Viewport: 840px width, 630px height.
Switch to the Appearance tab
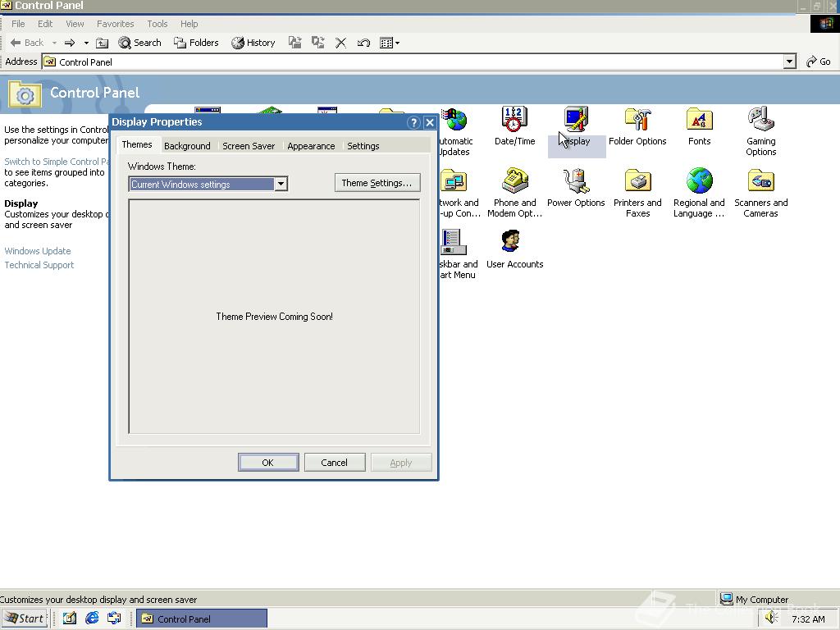[x=311, y=146]
